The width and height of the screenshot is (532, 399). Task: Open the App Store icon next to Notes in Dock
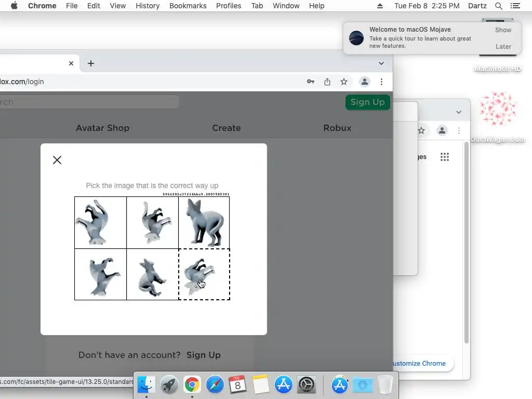283,385
